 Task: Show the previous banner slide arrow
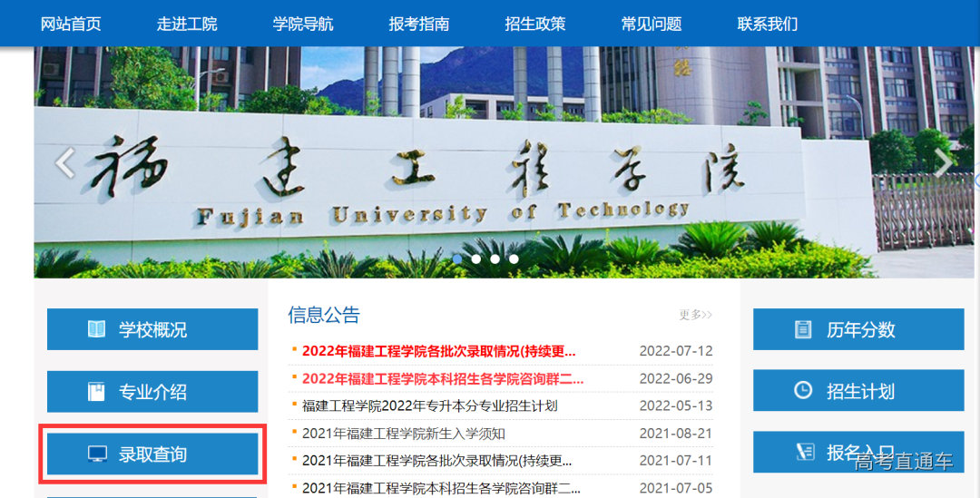(65, 162)
